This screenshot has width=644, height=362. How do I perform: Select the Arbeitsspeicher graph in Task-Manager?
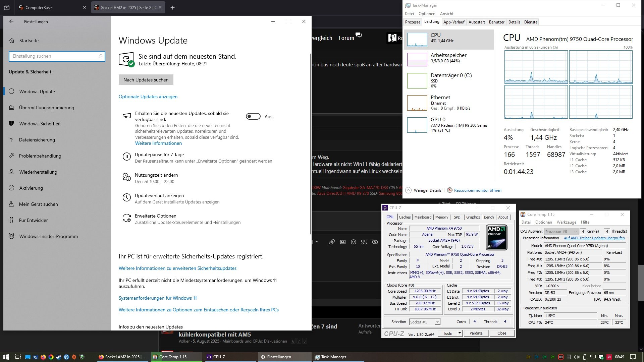coord(417,59)
